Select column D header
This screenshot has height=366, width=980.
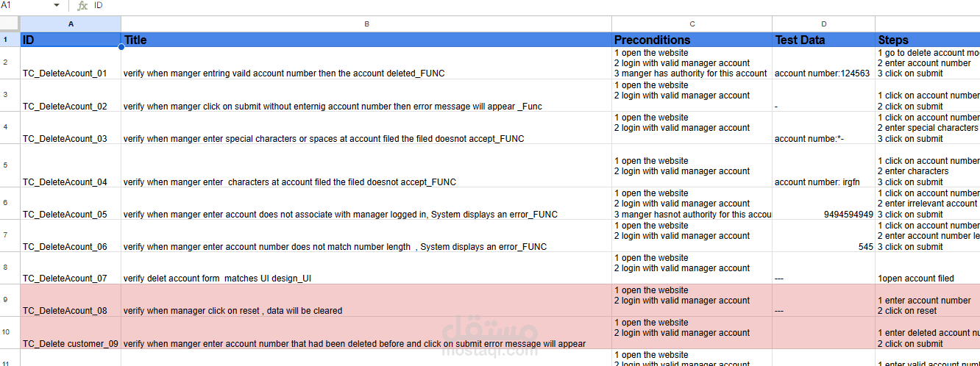coord(824,24)
